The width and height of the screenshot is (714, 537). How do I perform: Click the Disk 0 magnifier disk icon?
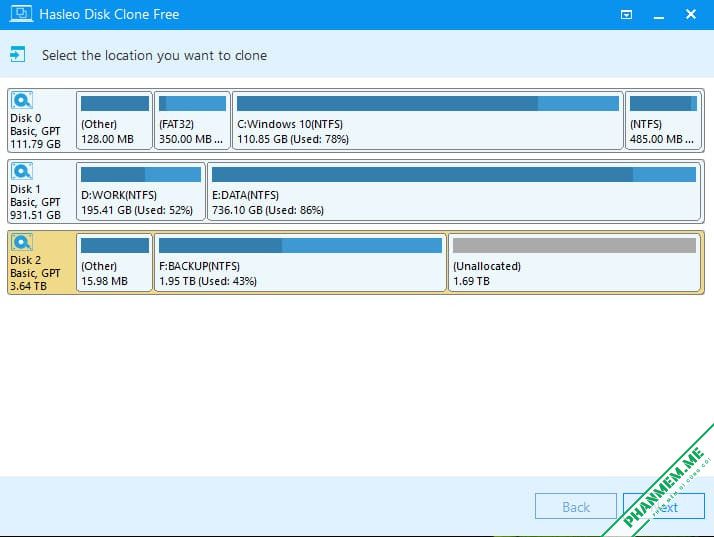(x=21, y=100)
